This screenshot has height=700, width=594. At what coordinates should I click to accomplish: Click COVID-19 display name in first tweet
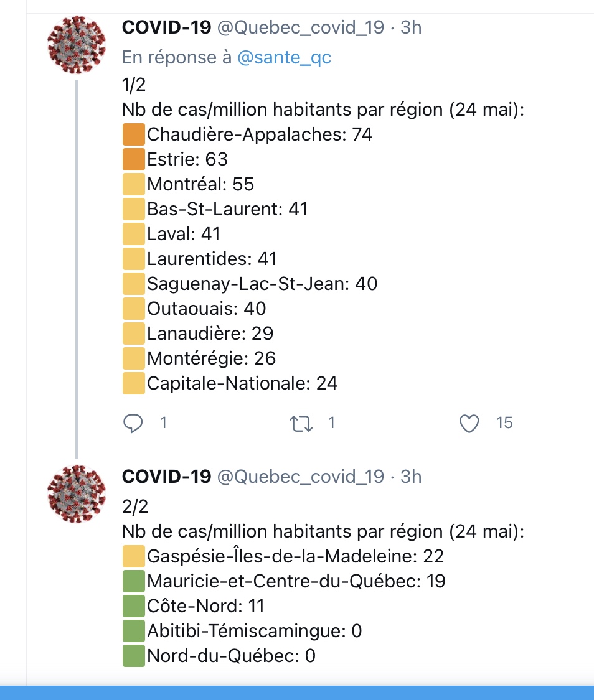click(x=166, y=27)
